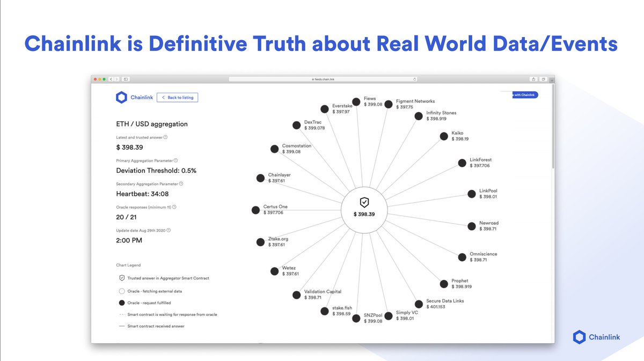Open help icon beside Oracle responses
The image size is (644, 361).
174,207
